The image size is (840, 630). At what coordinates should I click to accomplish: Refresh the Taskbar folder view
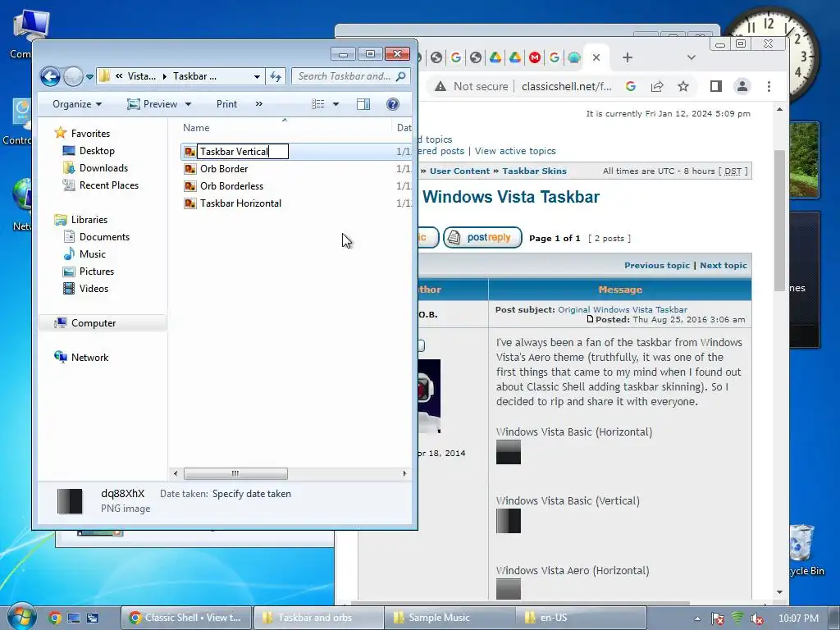[x=276, y=76]
